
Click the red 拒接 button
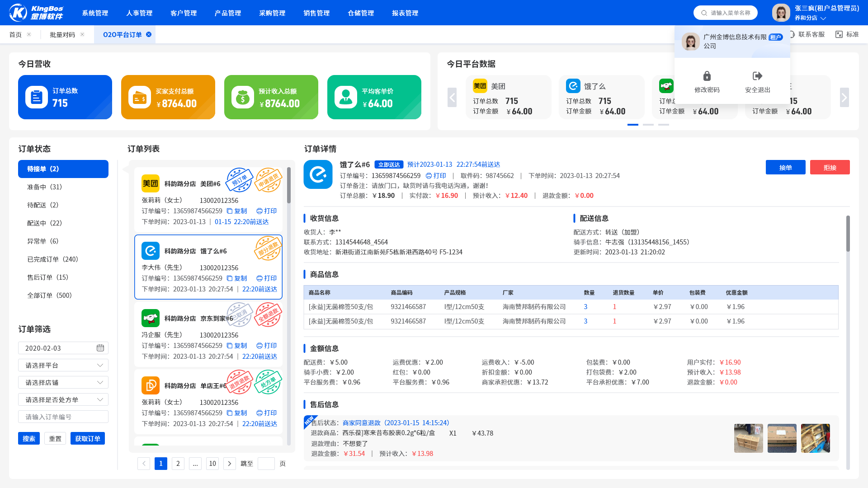coord(830,168)
